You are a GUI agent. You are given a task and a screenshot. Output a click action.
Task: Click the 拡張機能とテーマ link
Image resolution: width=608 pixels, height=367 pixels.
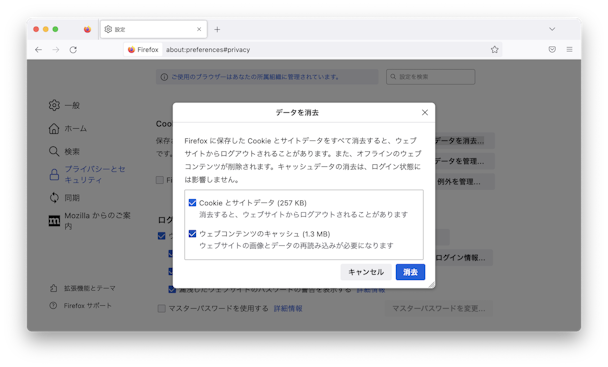(83, 288)
